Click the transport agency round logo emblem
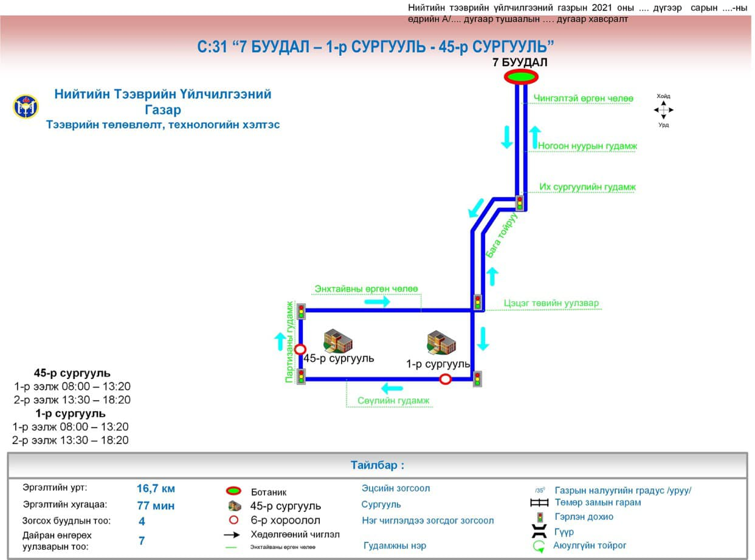Viewport: 755px width, 560px height. tap(26, 107)
